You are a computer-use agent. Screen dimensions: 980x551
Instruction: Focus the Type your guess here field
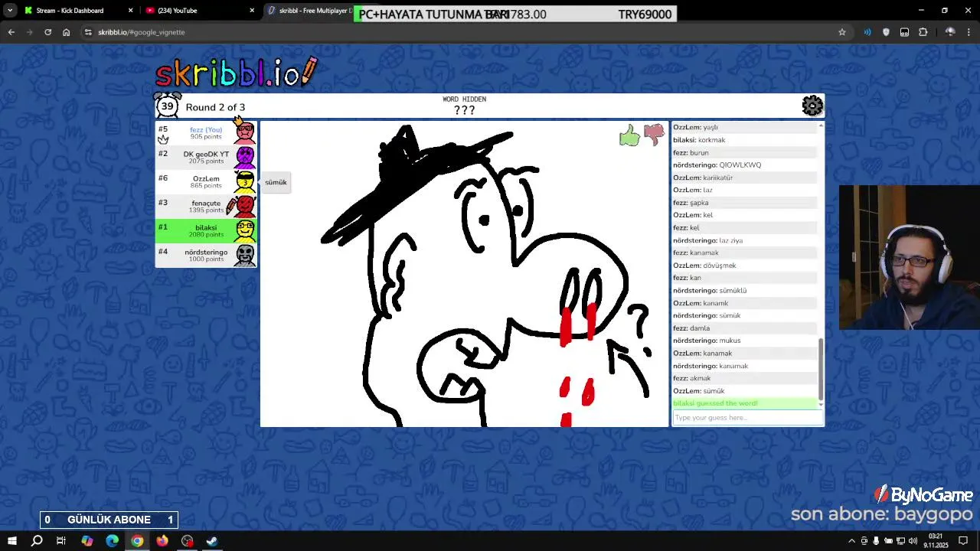point(747,418)
